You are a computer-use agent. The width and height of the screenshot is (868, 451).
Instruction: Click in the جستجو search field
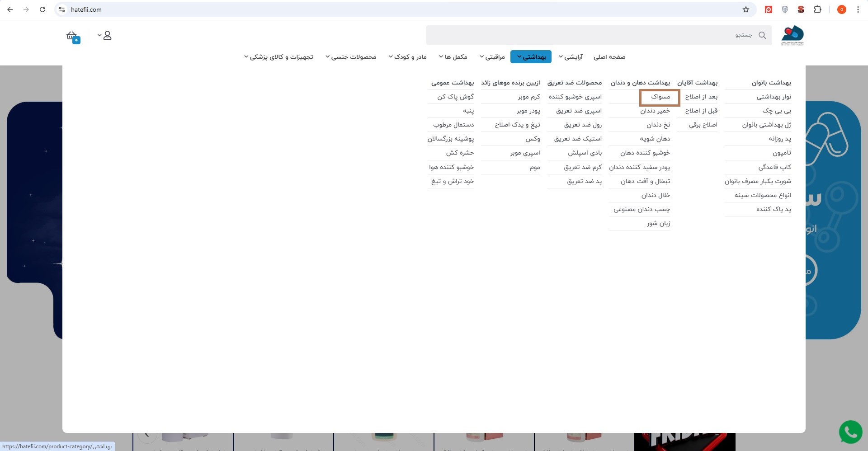pos(588,35)
